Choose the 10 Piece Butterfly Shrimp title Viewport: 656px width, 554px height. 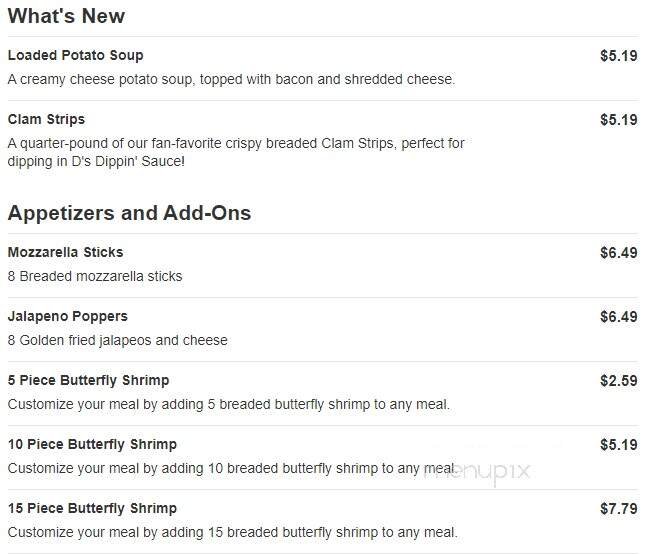tap(92, 445)
